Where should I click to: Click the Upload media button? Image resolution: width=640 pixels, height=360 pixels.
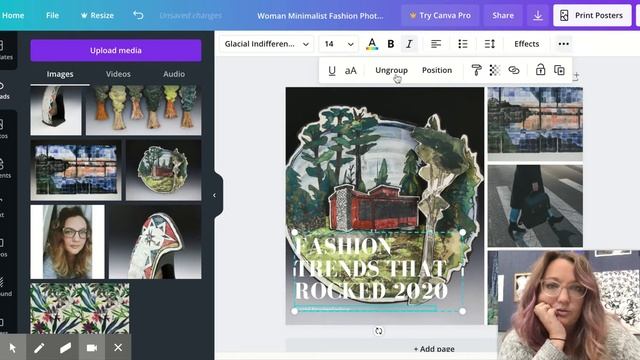tap(116, 50)
